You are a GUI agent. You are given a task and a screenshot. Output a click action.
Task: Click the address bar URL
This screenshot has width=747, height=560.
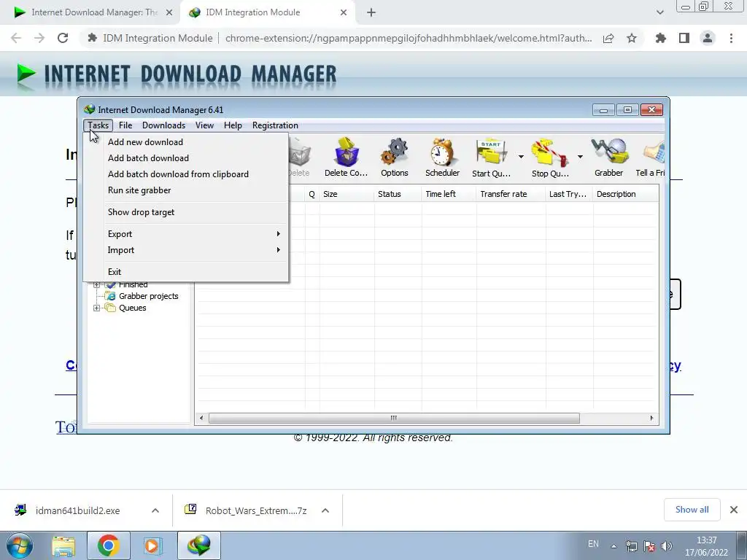pyautogui.click(x=409, y=38)
